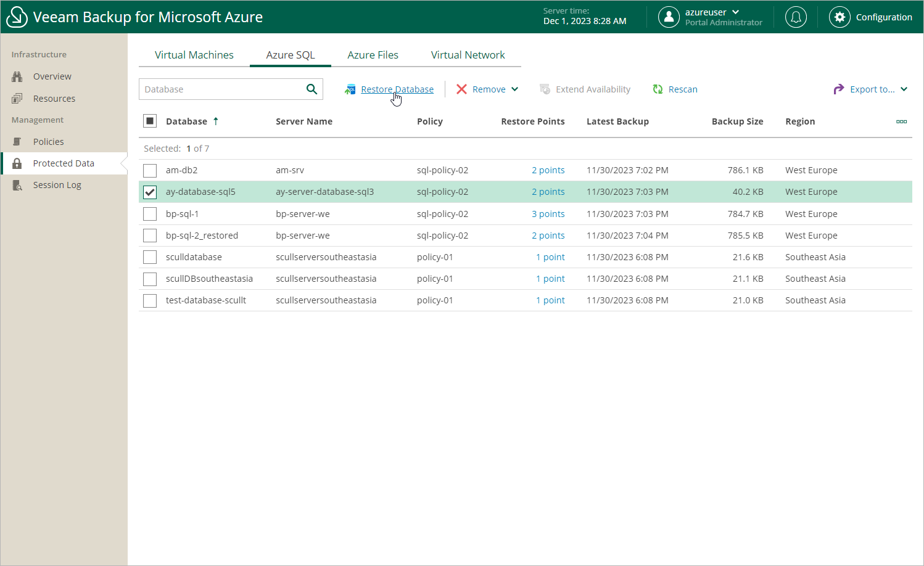Screen dimensions: 924x566
Task: Click the Extend Availability icon
Action: (x=545, y=89)
